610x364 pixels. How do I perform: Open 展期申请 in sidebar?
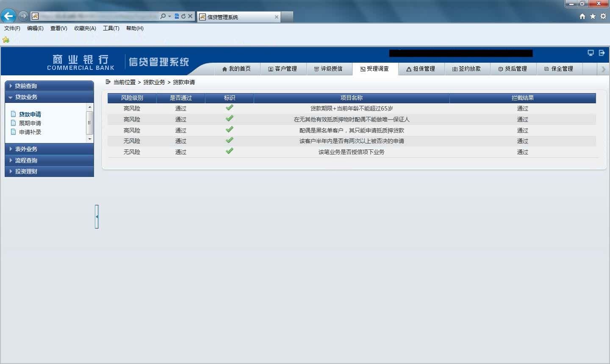pos(30,123)
